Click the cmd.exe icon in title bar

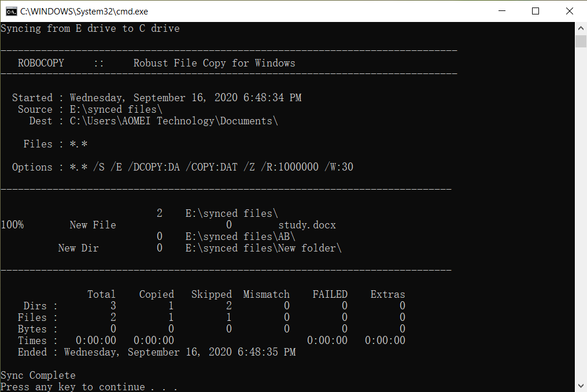click(11, 11)
